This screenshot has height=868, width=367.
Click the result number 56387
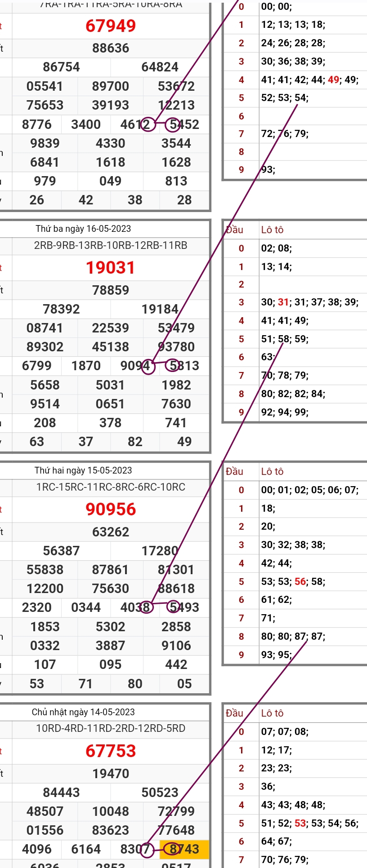coord(62,551)
